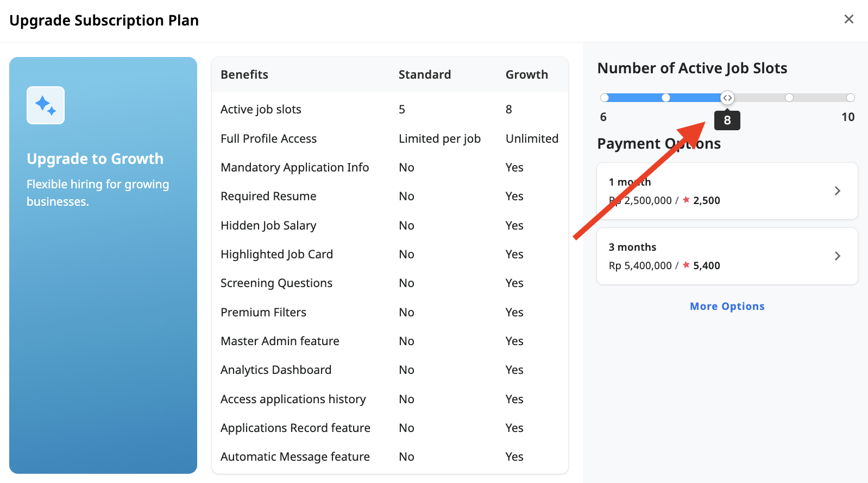Expand the 3 months plan chevron
The width and height of the screenshot is (868, 483).
(837, 256)
